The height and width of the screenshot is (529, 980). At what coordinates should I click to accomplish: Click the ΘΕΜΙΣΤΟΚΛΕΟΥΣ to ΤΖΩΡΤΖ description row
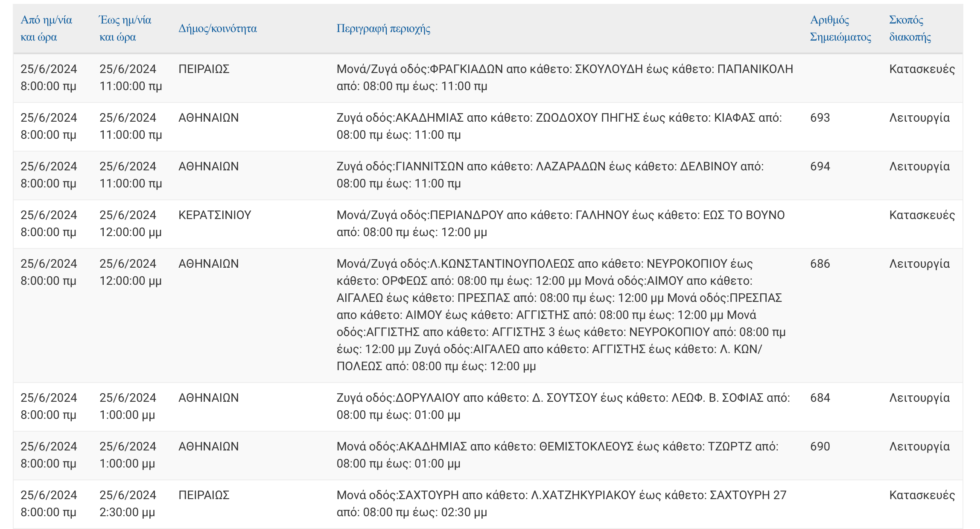pyautogui.click(x=557, y=455)
